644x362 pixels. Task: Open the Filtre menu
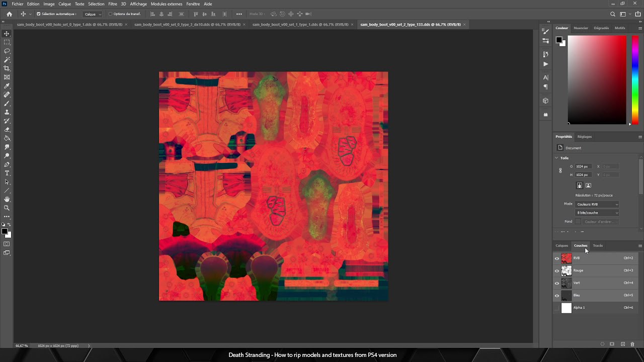click(113, 4)
